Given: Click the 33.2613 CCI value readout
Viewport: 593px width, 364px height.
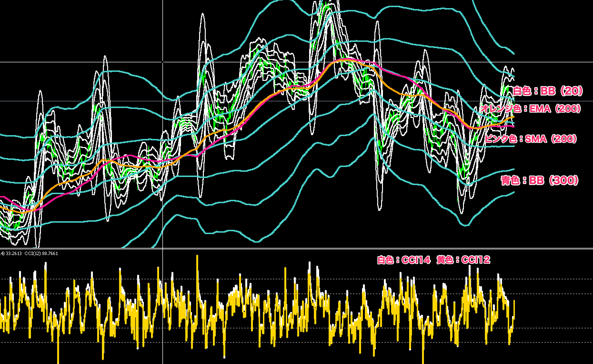Looking at the screenshot, I should pos(14,254).
